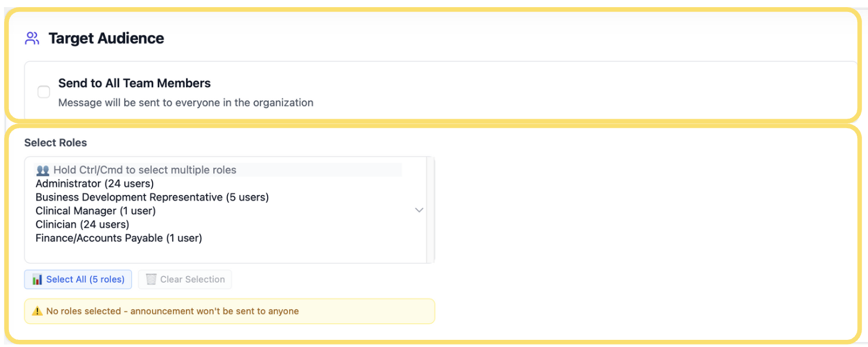Expand the roles list chevron arrow
The height and width of the screenshot is (347, 868).
419,210
